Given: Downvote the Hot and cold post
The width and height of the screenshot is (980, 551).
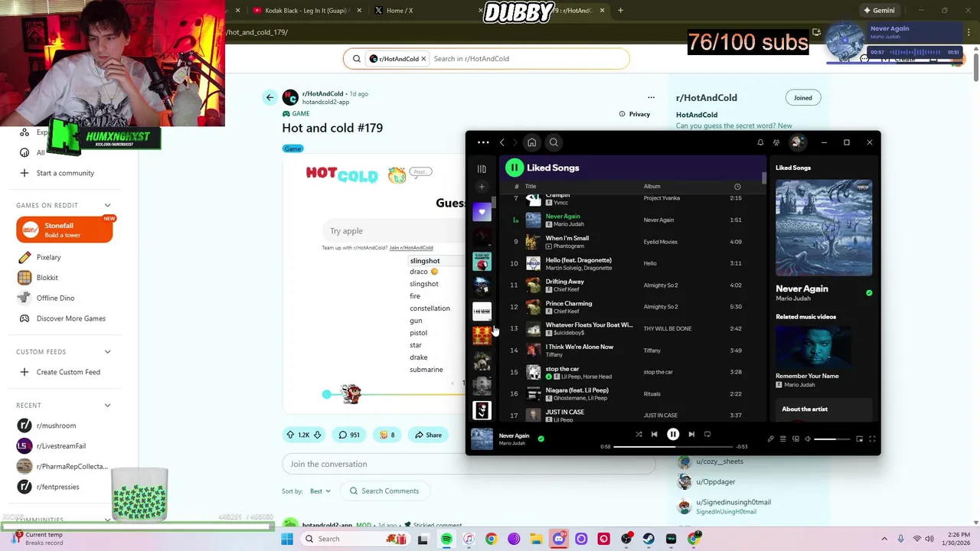Looking at the screenshot, I should coord(317,435).
